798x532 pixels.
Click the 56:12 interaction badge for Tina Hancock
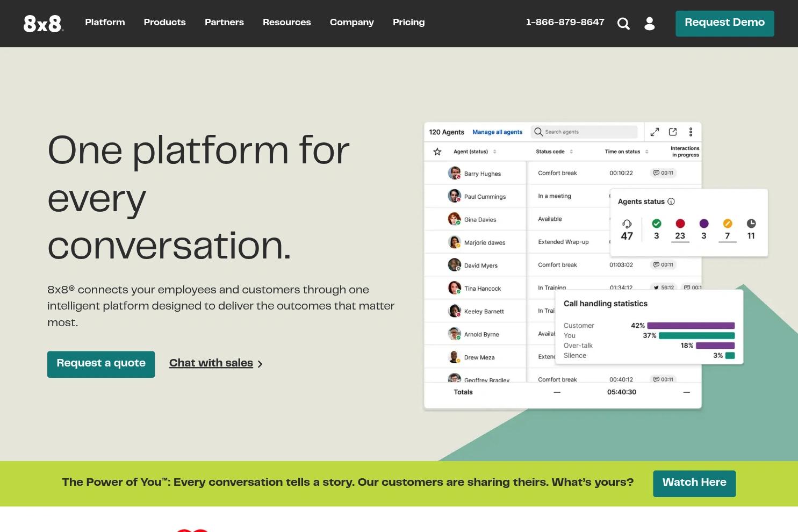click(x=664, y=287)
